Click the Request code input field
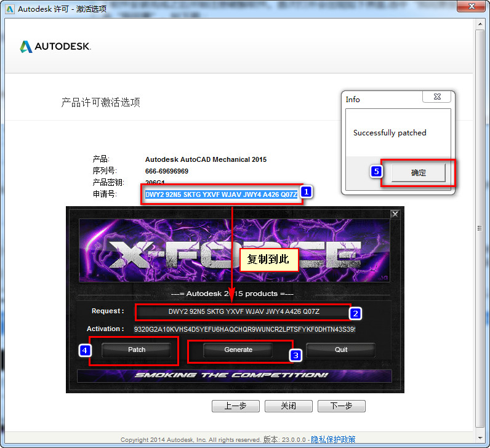Viewport: 490px width, 448px height. coord(244,311)
